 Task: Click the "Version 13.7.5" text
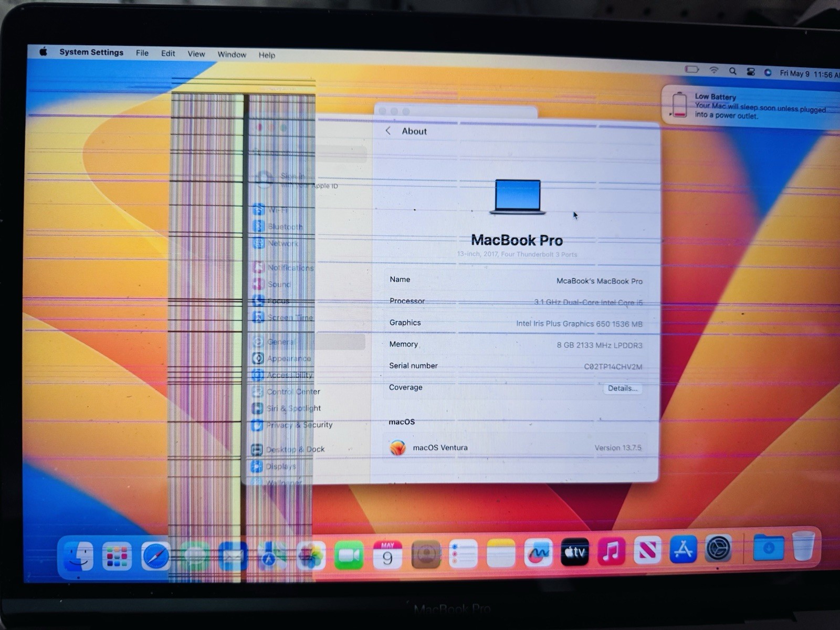(618, 448)
